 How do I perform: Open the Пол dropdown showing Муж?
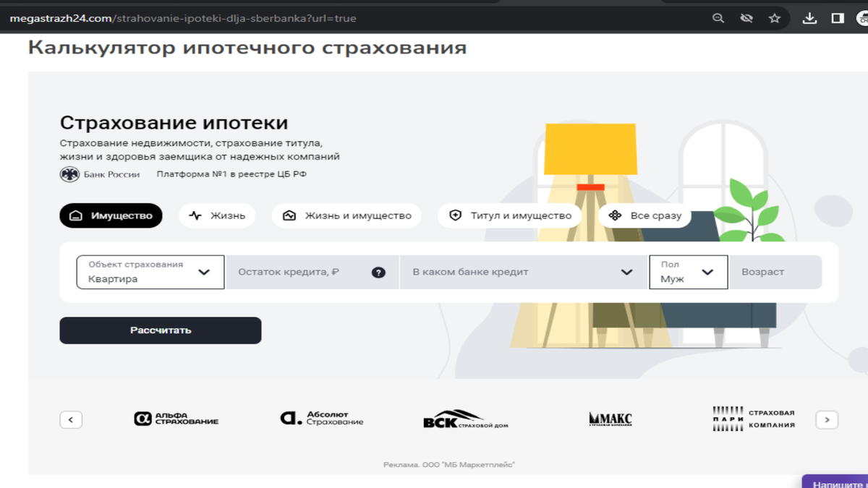[x=689, y=272]
